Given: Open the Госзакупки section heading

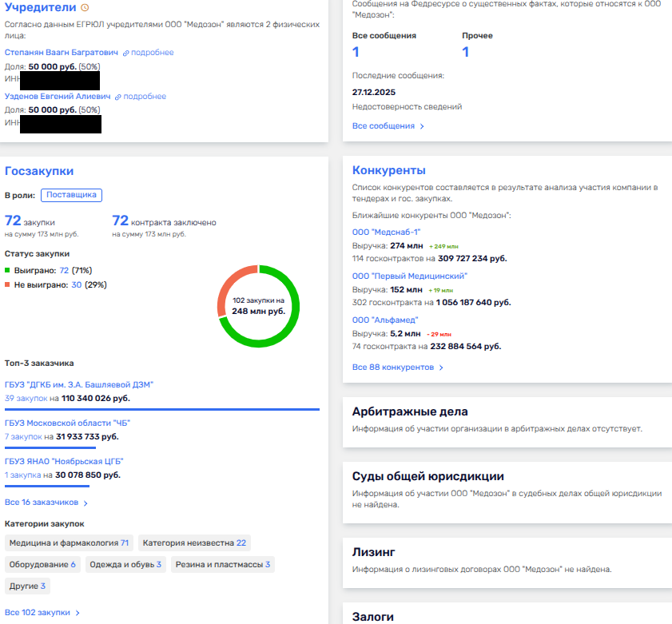Looking at the screenshot, I should (x=39, y=171).
